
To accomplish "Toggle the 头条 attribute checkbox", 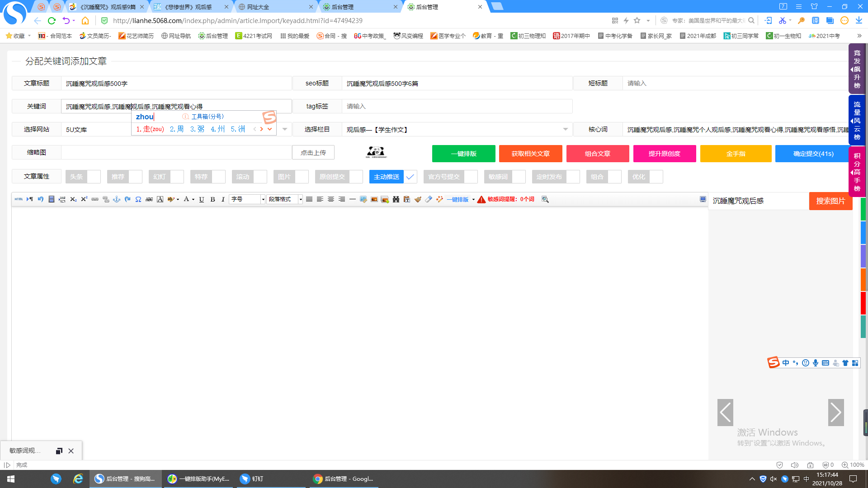I will 94,177.
